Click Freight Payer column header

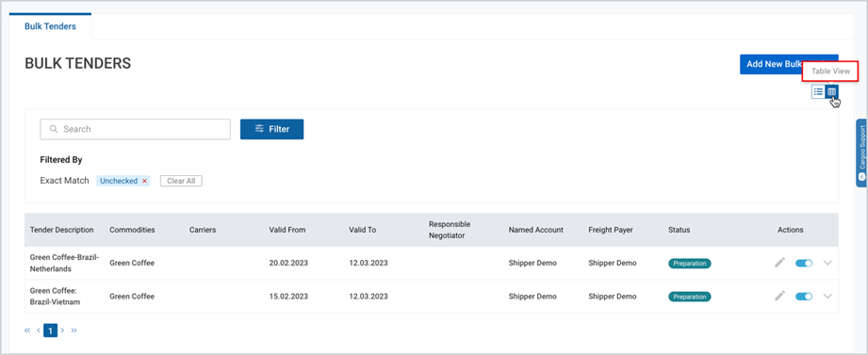click(x=611, y=230)
